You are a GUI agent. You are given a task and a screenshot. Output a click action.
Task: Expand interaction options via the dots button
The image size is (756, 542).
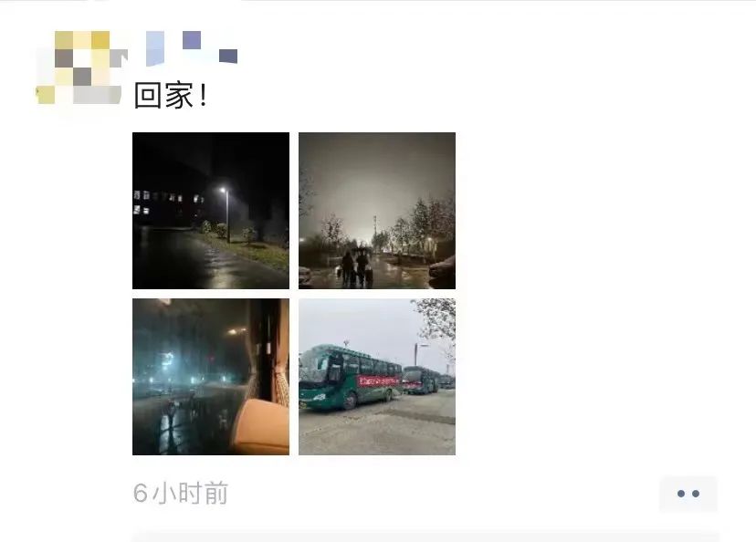(x=688, y=494)
